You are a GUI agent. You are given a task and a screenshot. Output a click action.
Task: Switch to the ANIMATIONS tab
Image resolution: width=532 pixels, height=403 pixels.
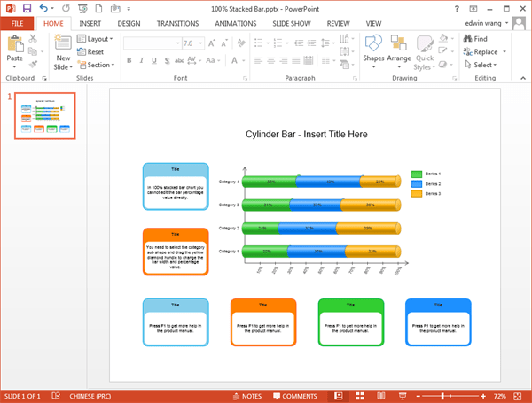pos(236,23)
